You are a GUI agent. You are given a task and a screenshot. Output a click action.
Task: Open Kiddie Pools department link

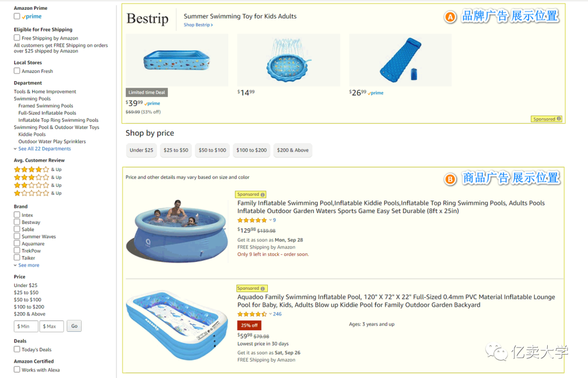coord(32,135)
